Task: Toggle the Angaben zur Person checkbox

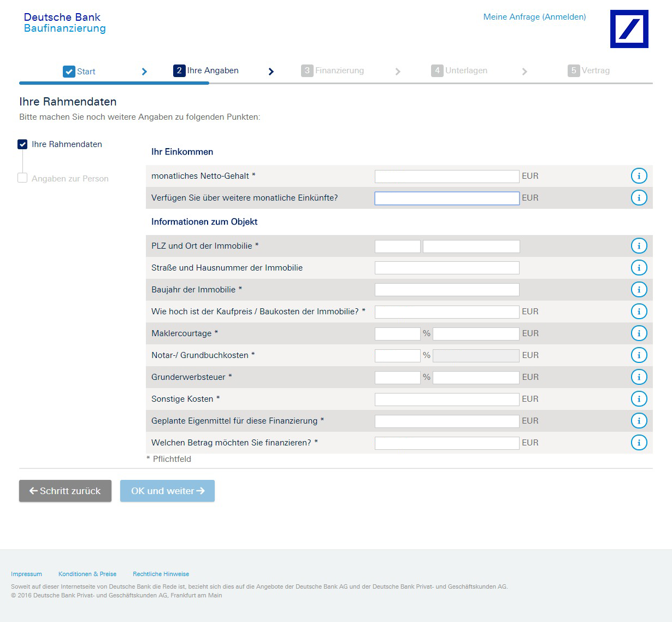Action: [22, 178]
